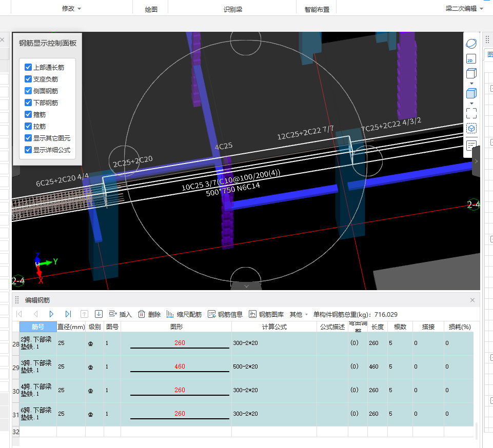Click the '6C25+2C20 4/4' annotation in viewport
This screenshot has height=448, width=493.
coord(62,180)
